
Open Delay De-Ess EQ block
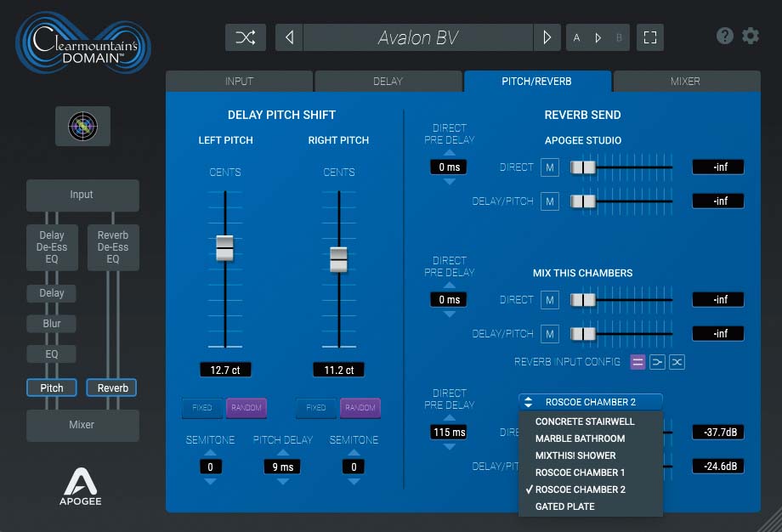tap(52, 247)
